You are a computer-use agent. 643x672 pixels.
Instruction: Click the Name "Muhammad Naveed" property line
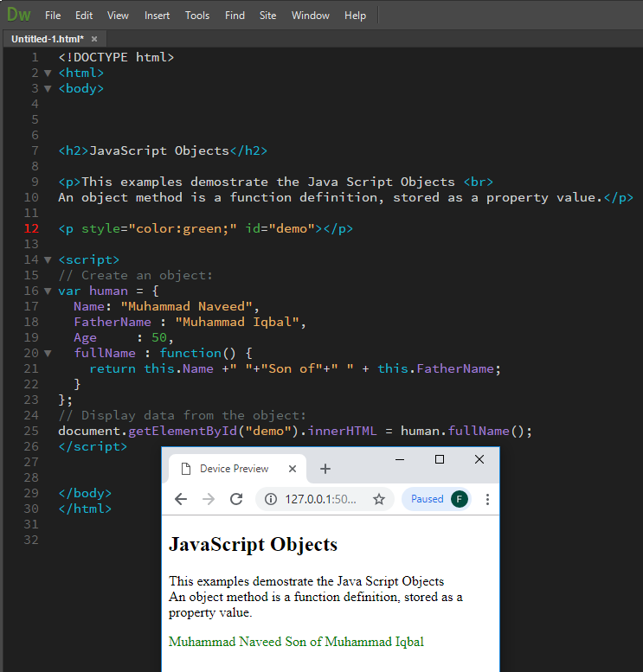click(166, 307)
